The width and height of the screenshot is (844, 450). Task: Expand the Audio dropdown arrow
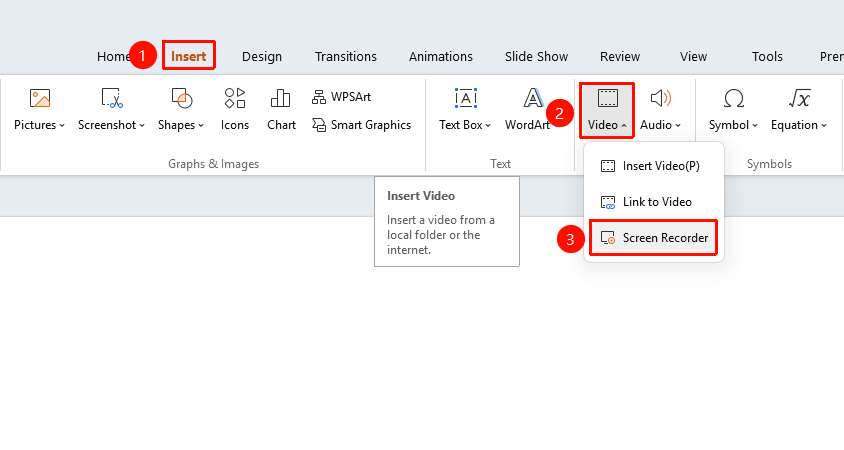tap(678, 125)
